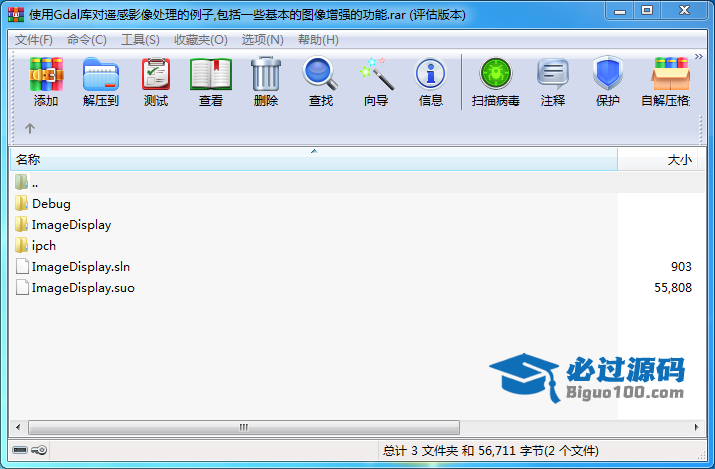Select ImageDisplay.sln file
Viewport: 715px width, 469px height.
click(x=73, y=267)
